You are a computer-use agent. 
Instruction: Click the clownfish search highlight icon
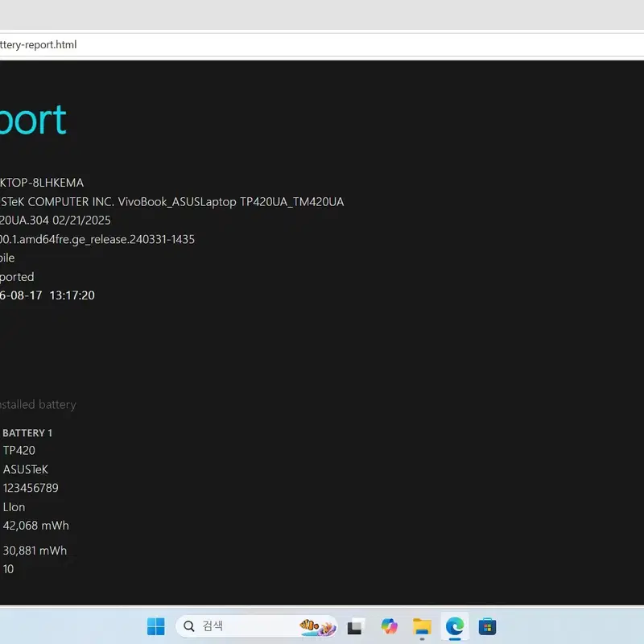(x=317, y=627)
